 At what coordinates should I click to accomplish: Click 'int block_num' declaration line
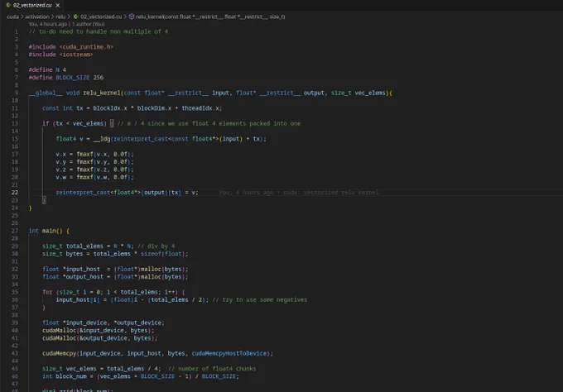141,376
